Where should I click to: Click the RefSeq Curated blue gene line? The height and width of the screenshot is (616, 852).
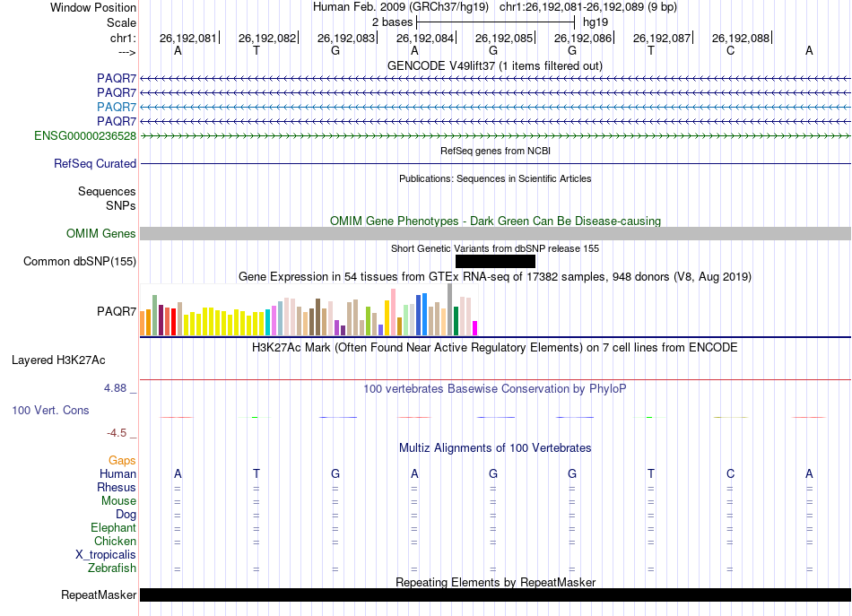[x=495, y=164]
